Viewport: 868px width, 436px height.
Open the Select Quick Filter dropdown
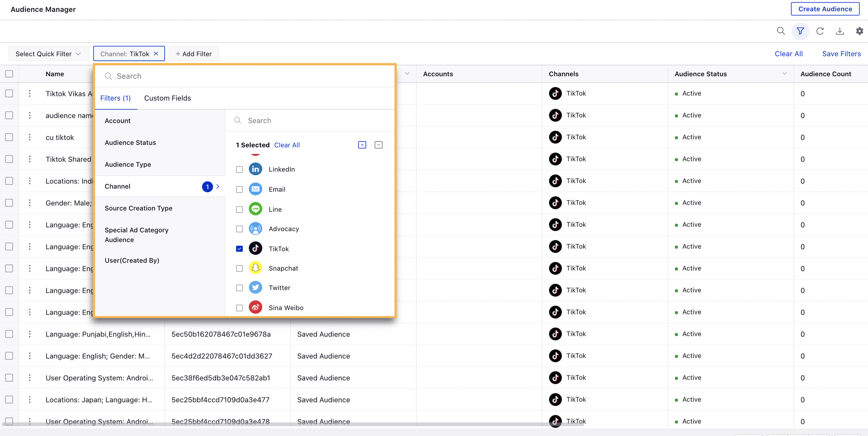click(47, 54)
